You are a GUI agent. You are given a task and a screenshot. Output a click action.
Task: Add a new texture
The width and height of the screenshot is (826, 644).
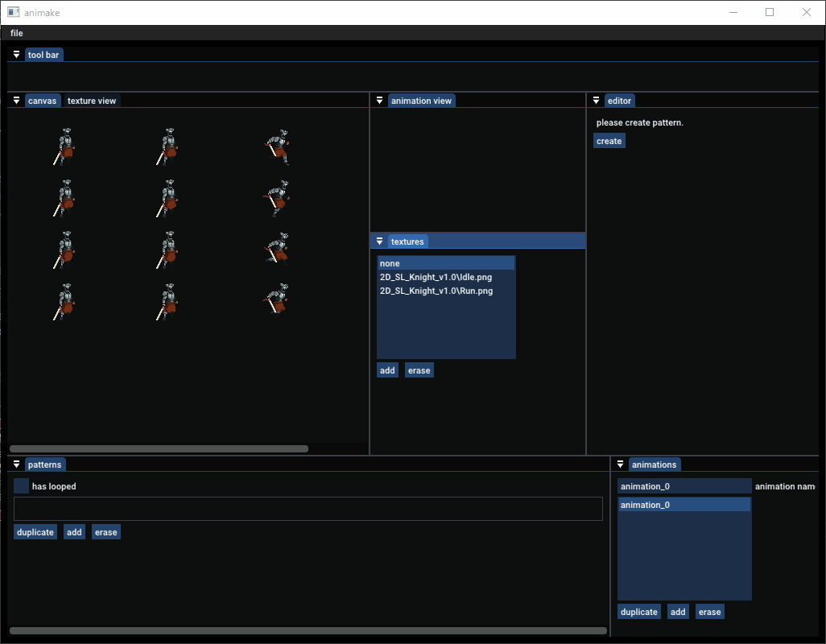coord(387,370)
